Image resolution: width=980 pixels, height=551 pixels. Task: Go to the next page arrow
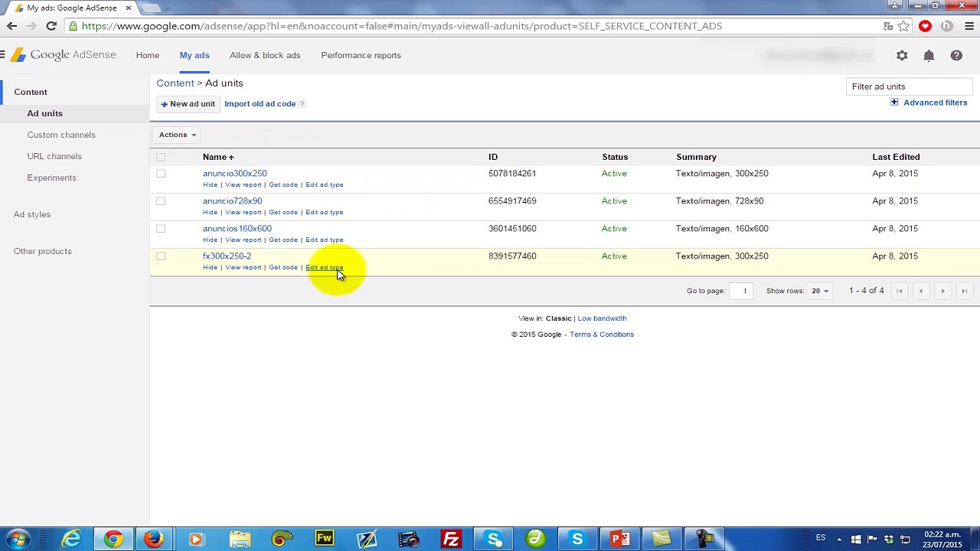click(942, 291)
